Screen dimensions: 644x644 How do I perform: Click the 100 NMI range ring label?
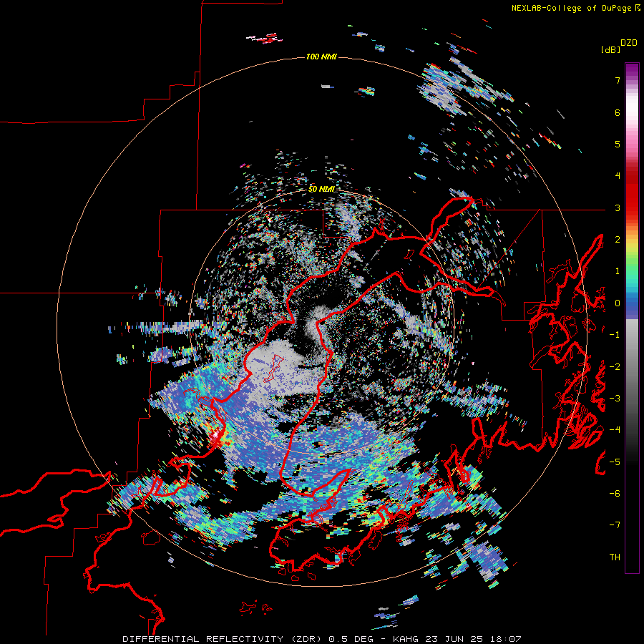click(321, 57)
